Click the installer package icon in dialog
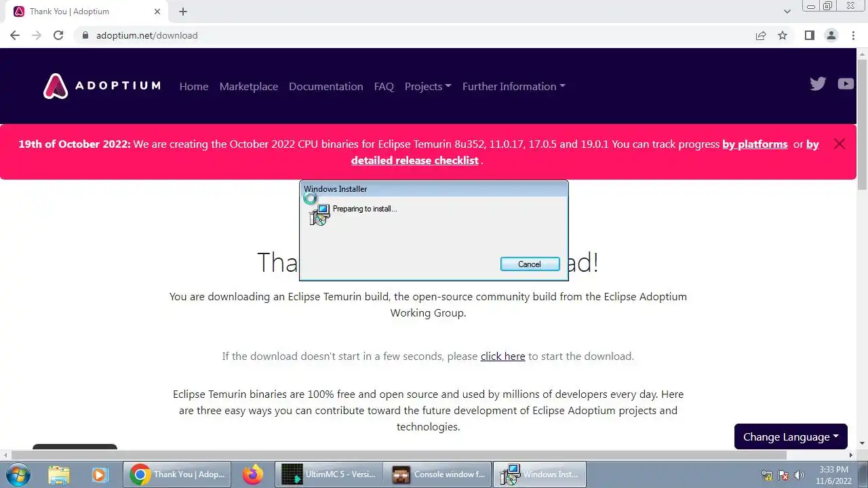 click(319, 215)
